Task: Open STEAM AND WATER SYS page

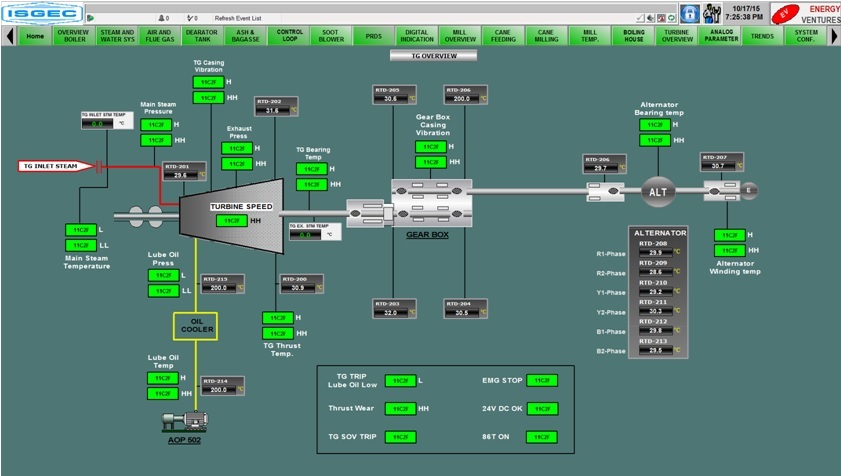Action: [x=117, y=36]
